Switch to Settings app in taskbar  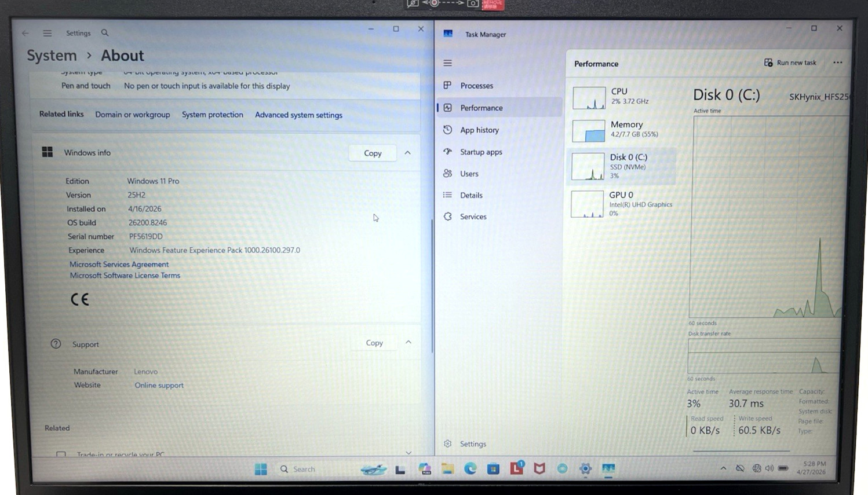pyautogui.click(x=585, y=469)
